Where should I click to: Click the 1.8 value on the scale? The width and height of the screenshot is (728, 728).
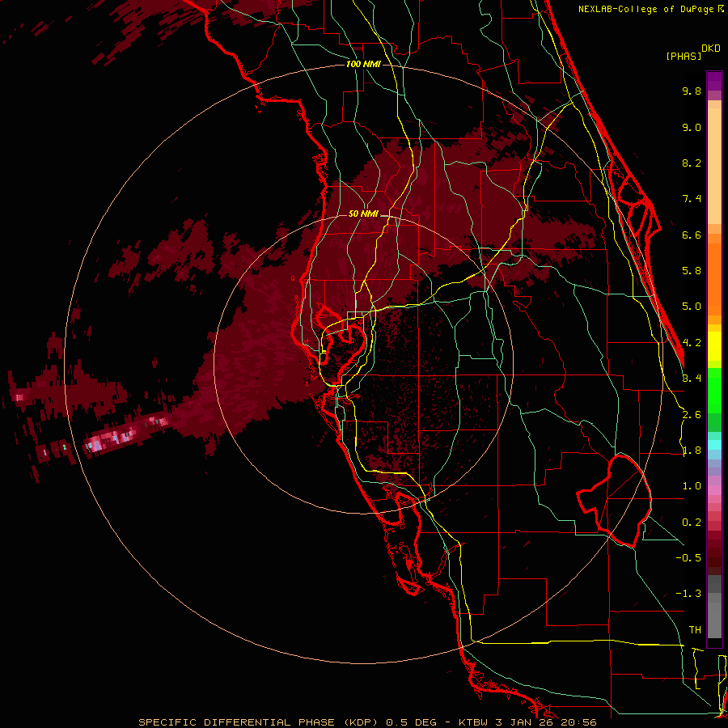[x=692, y=451]
